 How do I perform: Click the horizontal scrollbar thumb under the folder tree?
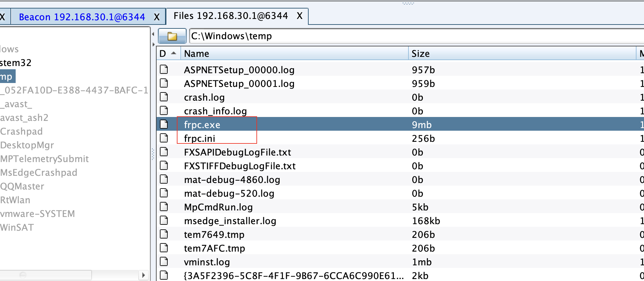(46, 275)
